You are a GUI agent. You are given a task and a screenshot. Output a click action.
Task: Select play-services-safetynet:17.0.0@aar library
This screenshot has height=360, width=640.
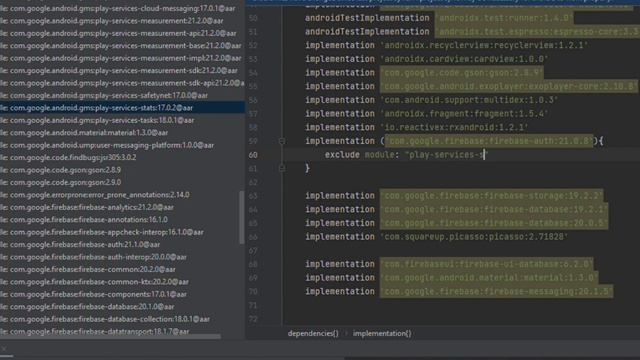[x=122, y=96]
